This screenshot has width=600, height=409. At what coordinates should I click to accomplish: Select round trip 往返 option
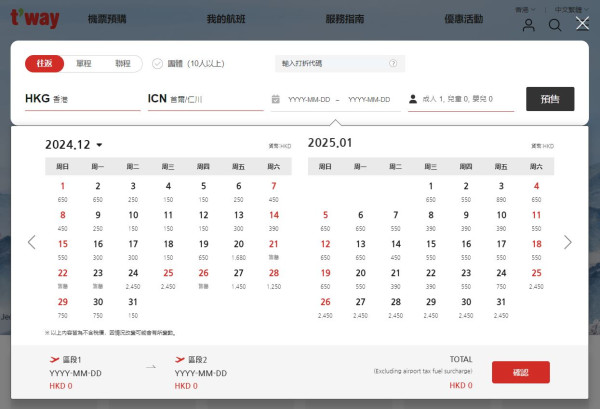click(44, 64)
